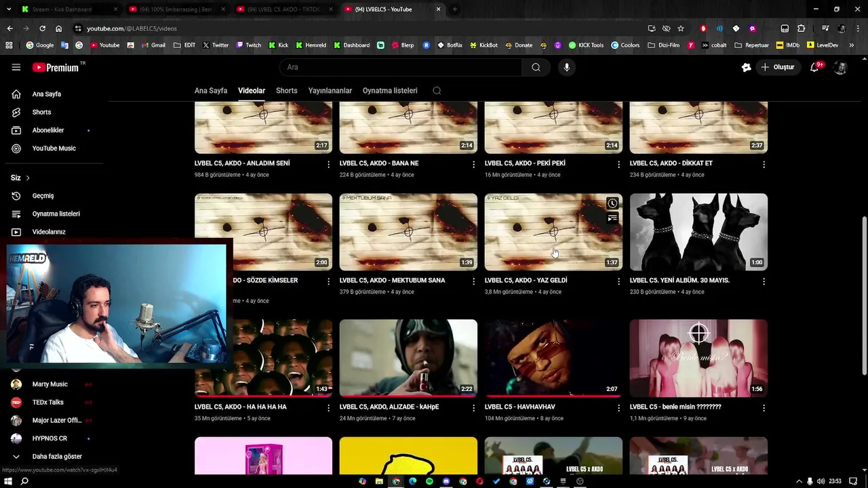This screenshot has width=868, height=488.
Task: Open new browser tab with plus button
Action: pos(454,9)
